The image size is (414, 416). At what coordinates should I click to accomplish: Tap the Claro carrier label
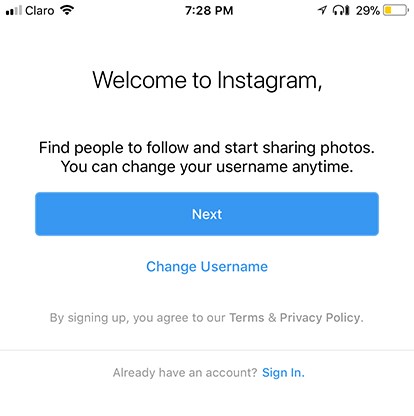pos(40,11)
